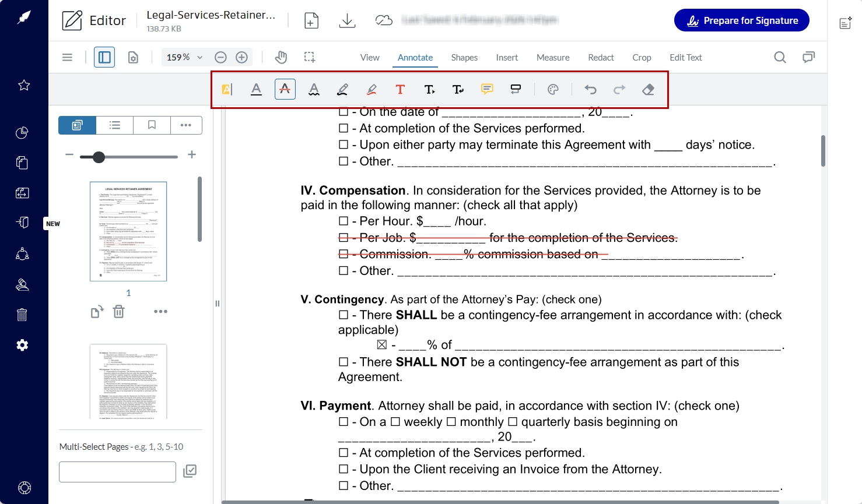This screenshot has width=862, height=504.
Task: Toggle off the active Strikethrough tool
Action: click(x=285, y=89)
